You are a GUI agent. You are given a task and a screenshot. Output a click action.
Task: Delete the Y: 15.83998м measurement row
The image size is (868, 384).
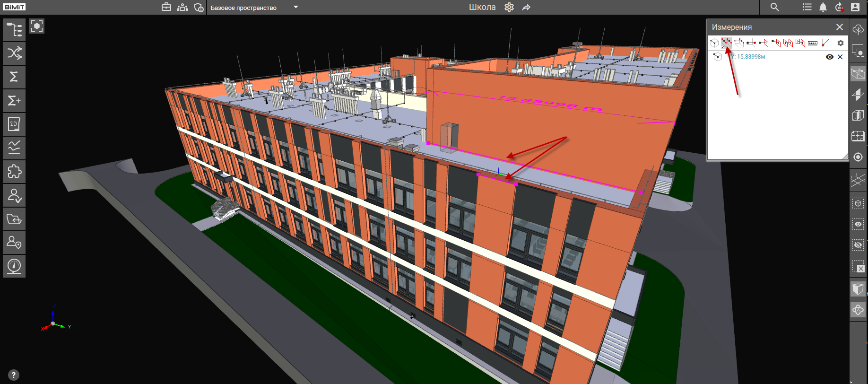840,57
